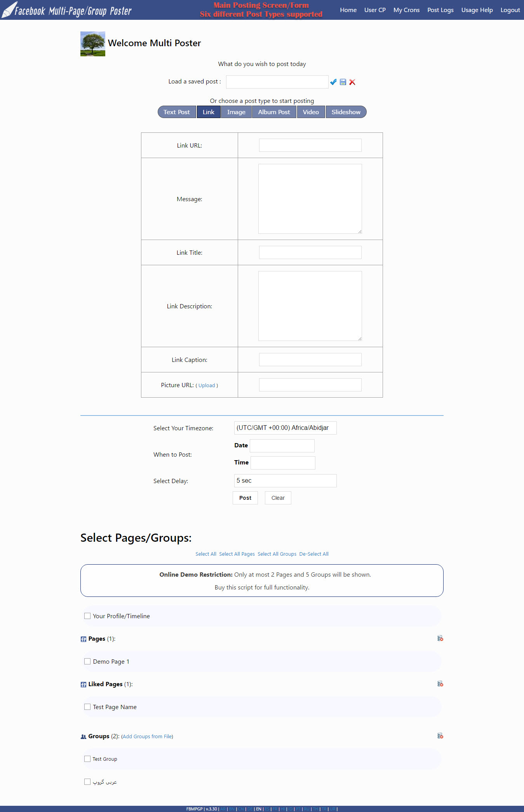This screenshot has height=812, width=524.
Task: Switch language to UR in the footer
Action: click(x=333, y=809)
